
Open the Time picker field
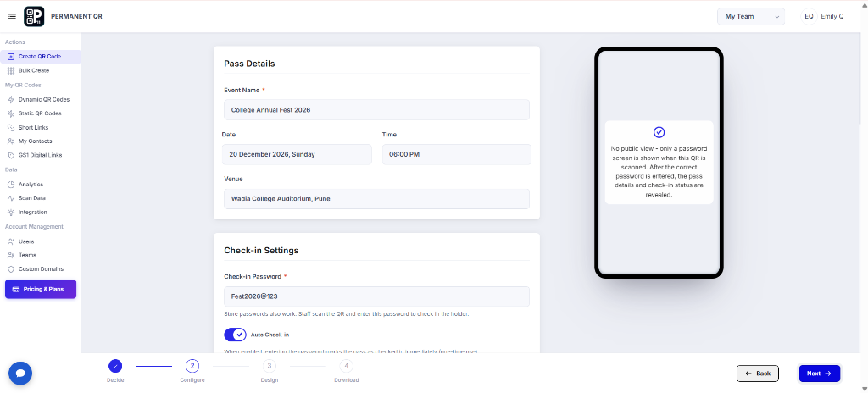tap(457, 154)
